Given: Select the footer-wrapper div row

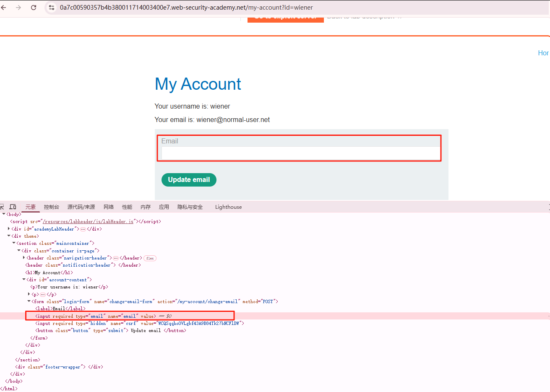Looking at the screenshot, I should point(275,367).
